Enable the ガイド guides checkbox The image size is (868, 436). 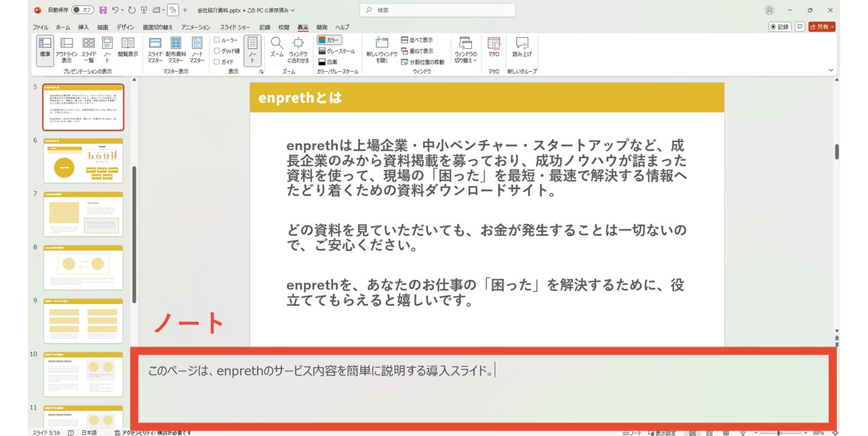click(x=224, y=62)
